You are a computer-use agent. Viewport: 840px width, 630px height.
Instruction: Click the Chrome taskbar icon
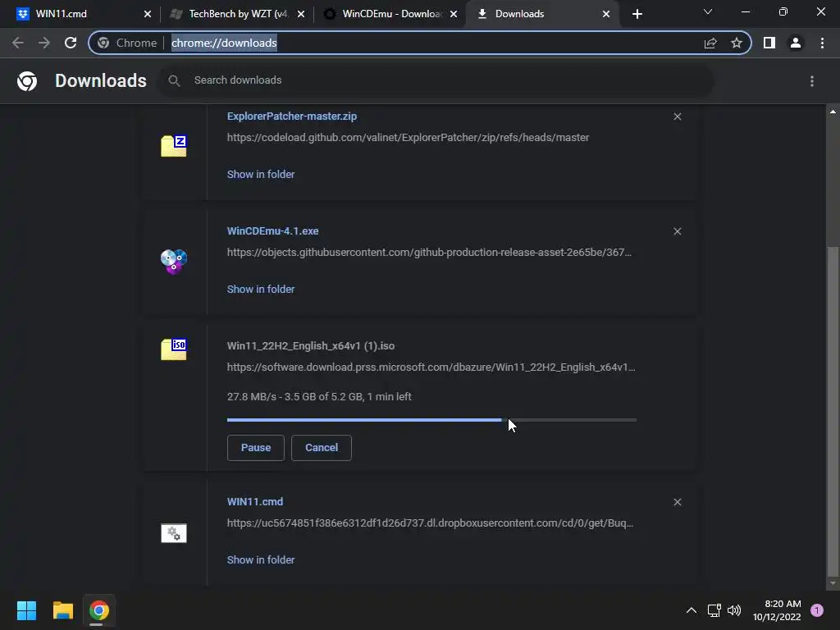[x=98, y=610]
